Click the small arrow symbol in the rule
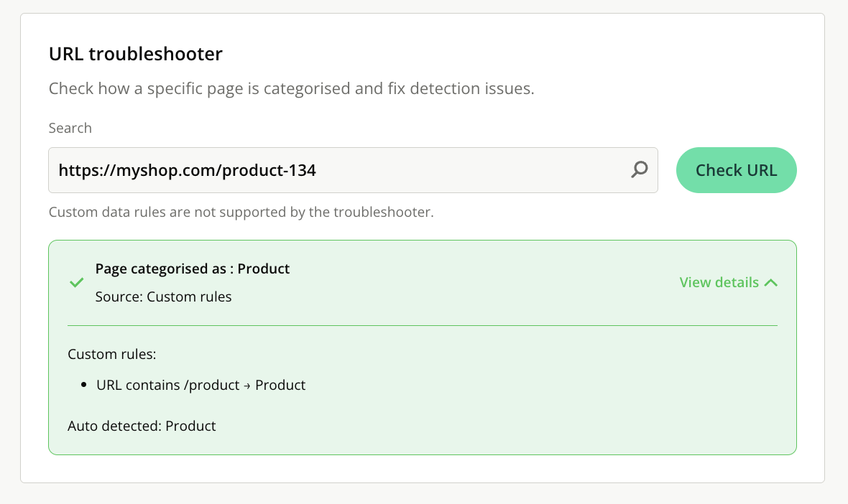 [x=247, y=386]
